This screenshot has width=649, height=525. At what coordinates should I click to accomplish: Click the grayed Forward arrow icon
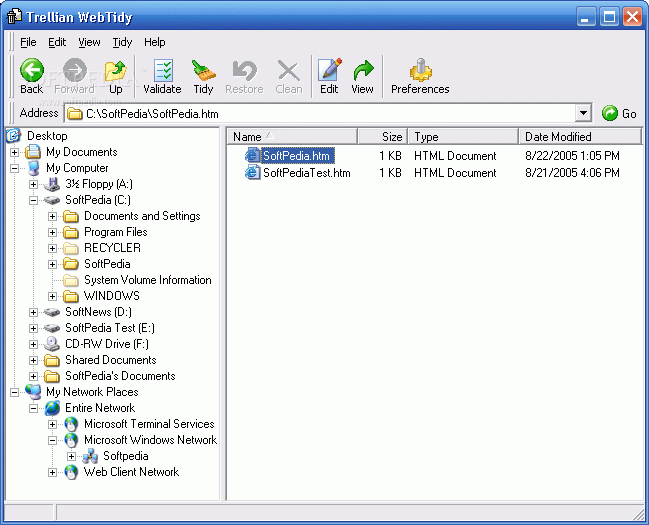(75, 70)
